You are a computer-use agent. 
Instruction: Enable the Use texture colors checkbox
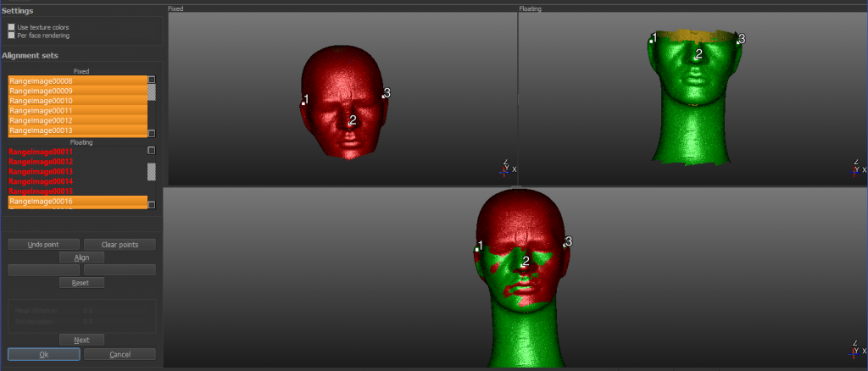[11, 27]
